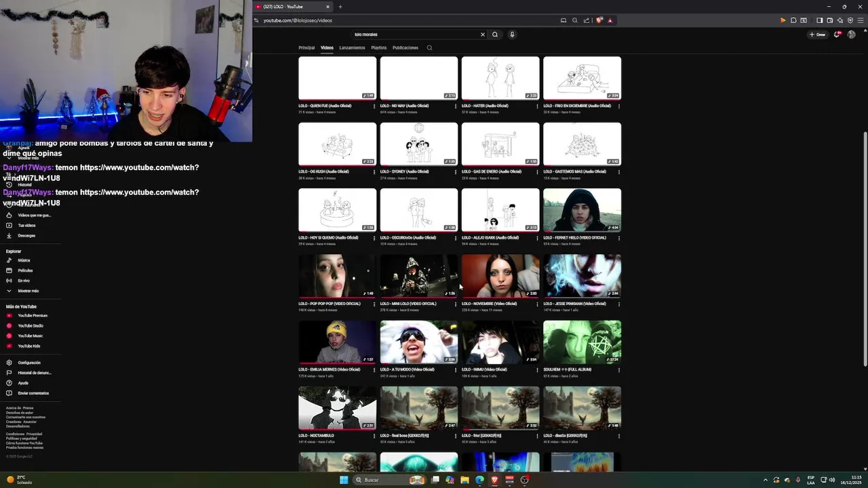Screen dimensions: 868x488
Task: Open the Brave VPN icon in the toolbar
Action: pos(850,20)
